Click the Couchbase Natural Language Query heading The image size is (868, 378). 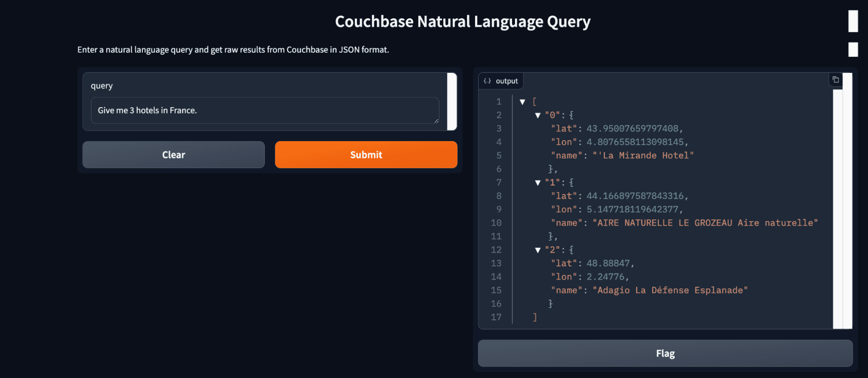click(462, 22)
